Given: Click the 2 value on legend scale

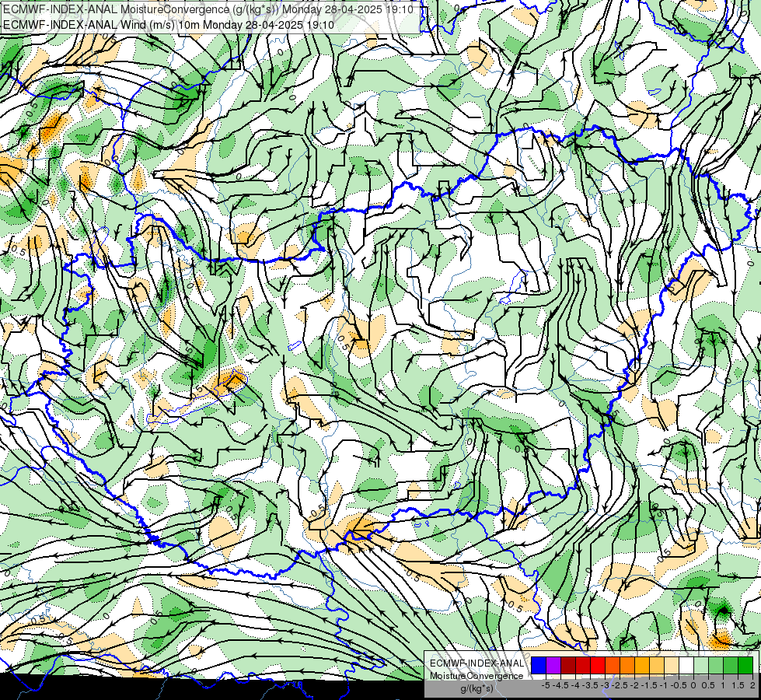Looking at the screenshot, I should [752, 685].
